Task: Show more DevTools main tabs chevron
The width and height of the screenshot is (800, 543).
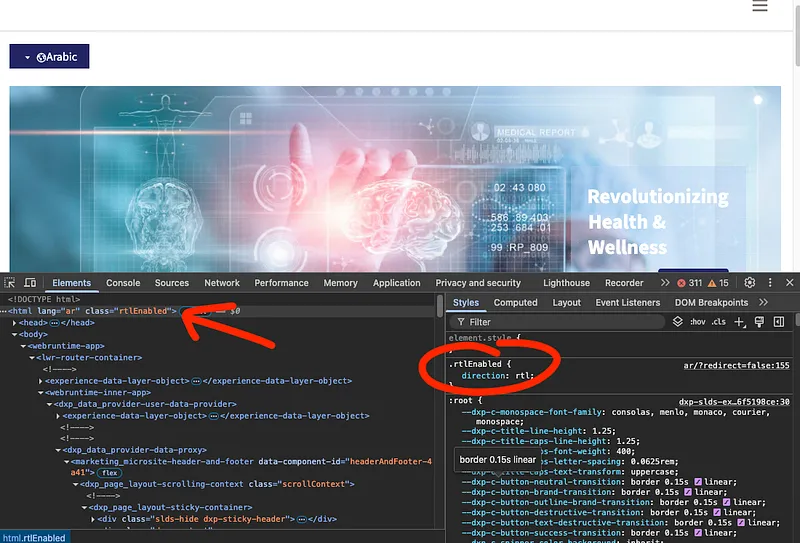Action: [664, 282]
